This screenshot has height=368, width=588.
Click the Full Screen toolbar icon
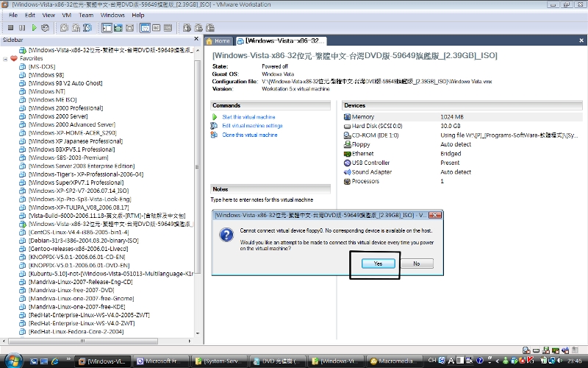pos(129,28)
